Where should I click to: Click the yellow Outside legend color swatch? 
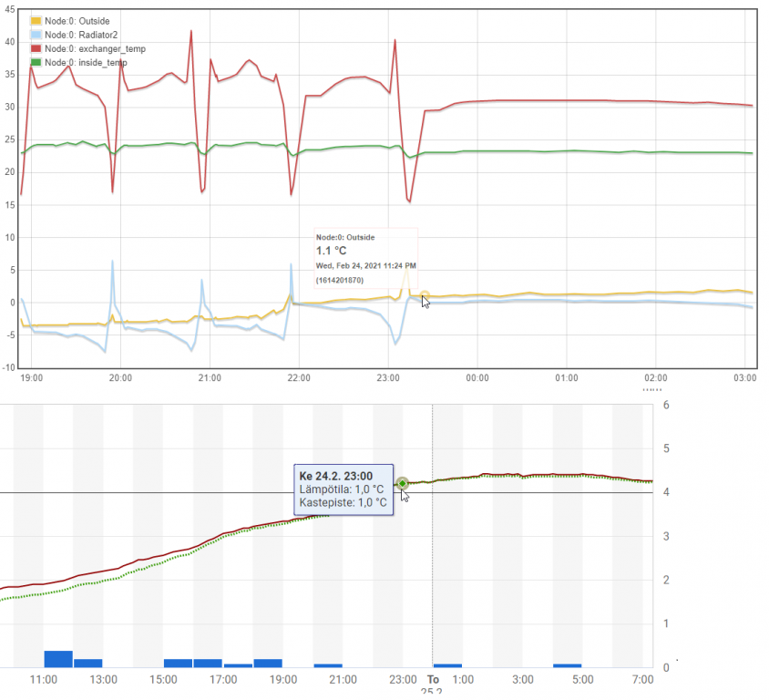36,20
